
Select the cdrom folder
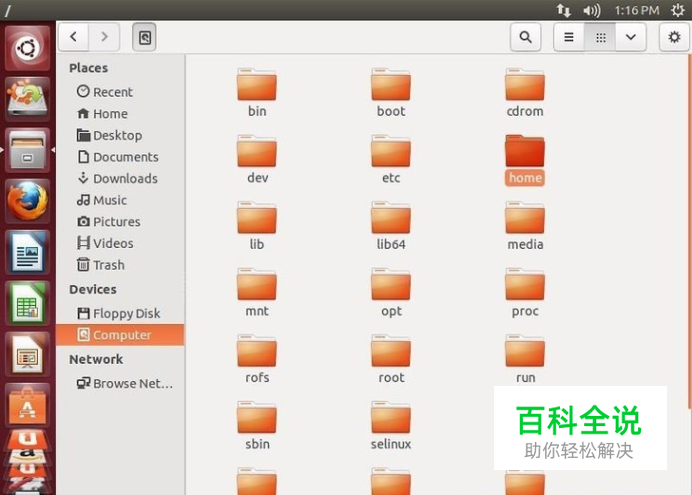(525, 93)
